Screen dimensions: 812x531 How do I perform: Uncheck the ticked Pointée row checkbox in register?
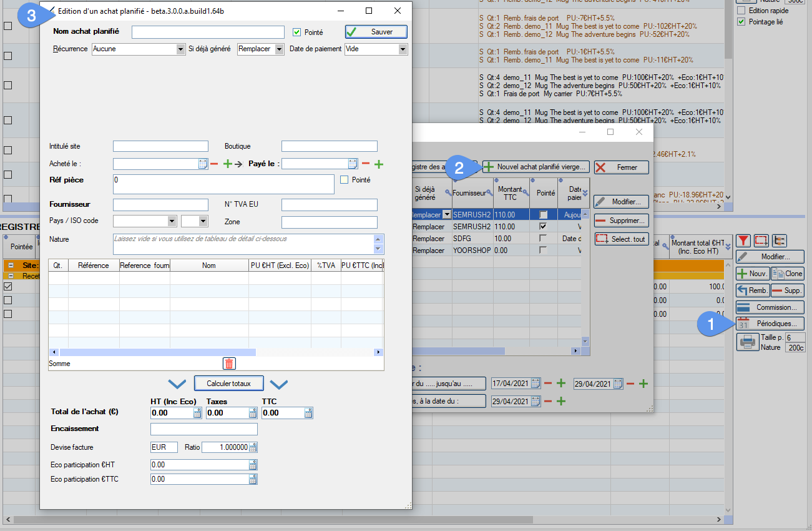8,286
